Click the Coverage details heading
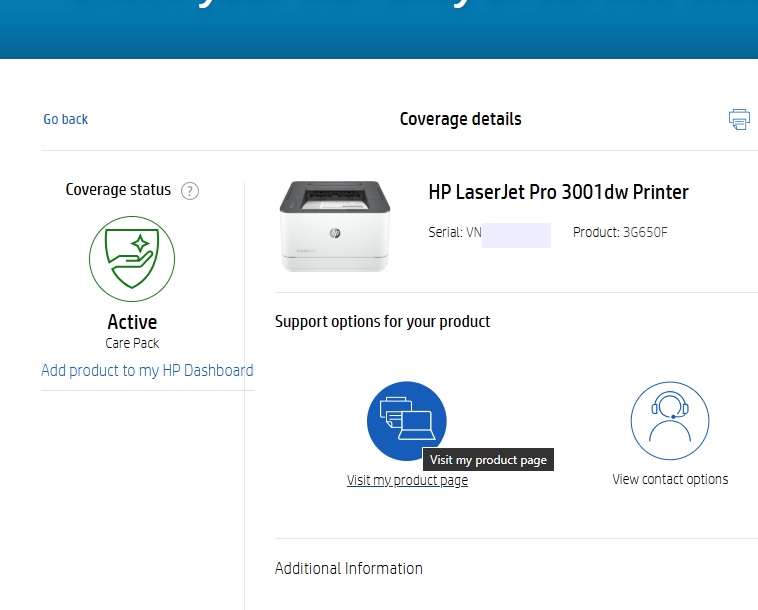This screenshot has width=758, height=610. coord(460,119)
